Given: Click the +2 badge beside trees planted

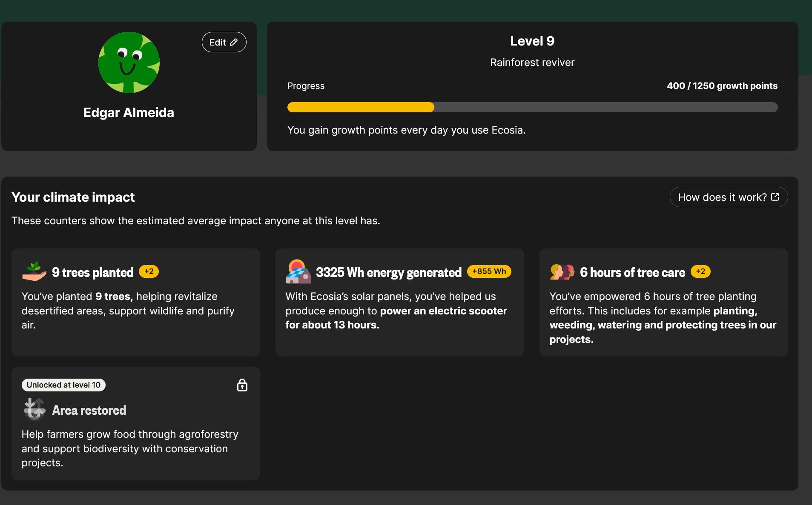Looking at the screenshot, I should [x=149, y=271].
